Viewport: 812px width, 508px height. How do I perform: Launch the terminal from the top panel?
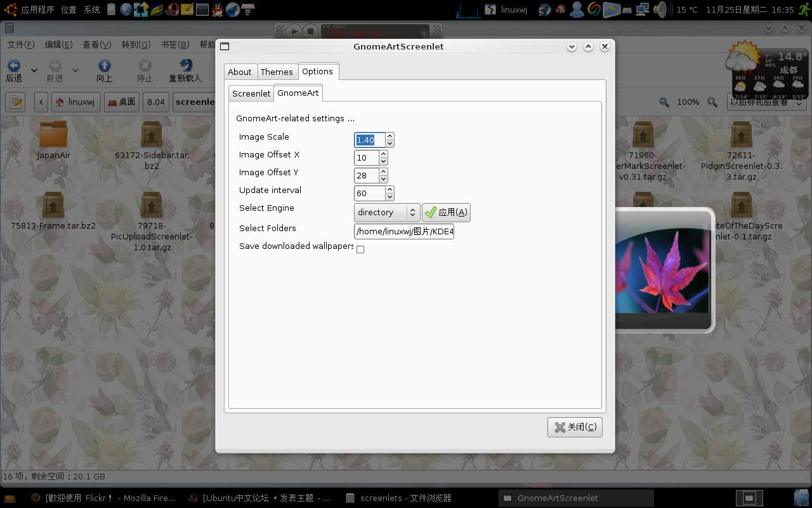click(x=202, y=10)
